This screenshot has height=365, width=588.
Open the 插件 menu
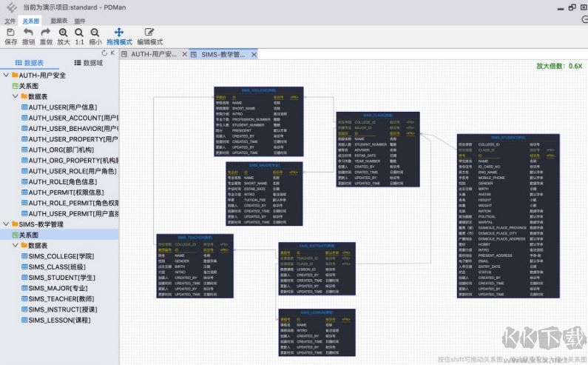pos(79,21)
